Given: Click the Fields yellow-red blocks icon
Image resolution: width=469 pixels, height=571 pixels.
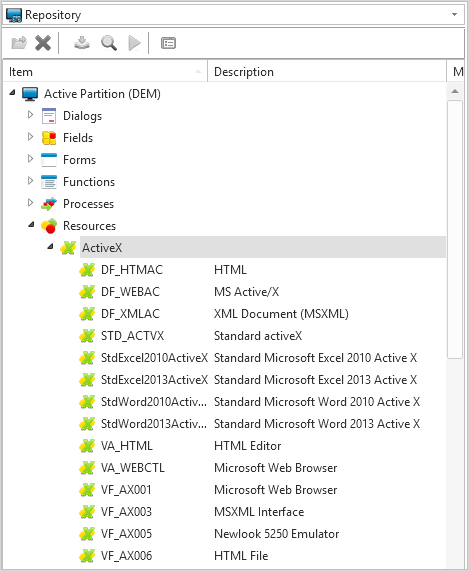Looking at the screenshot, I should tap(49, 138).
